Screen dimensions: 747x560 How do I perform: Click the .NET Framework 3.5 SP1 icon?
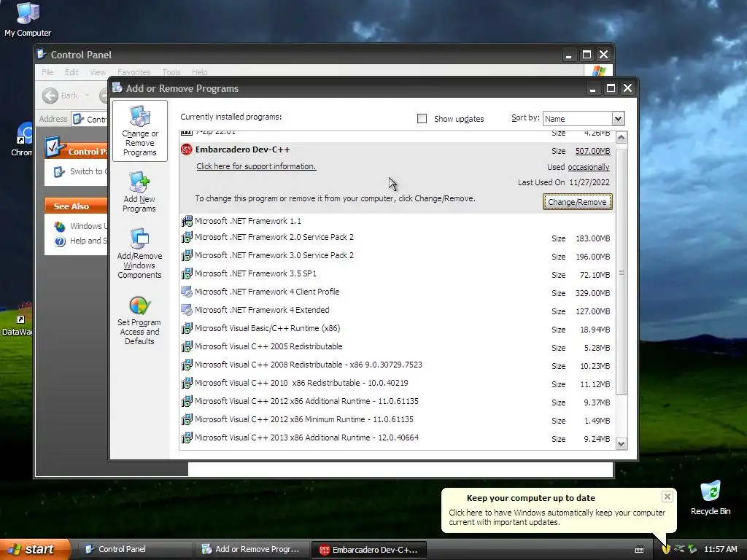click(x=187, y=273)
